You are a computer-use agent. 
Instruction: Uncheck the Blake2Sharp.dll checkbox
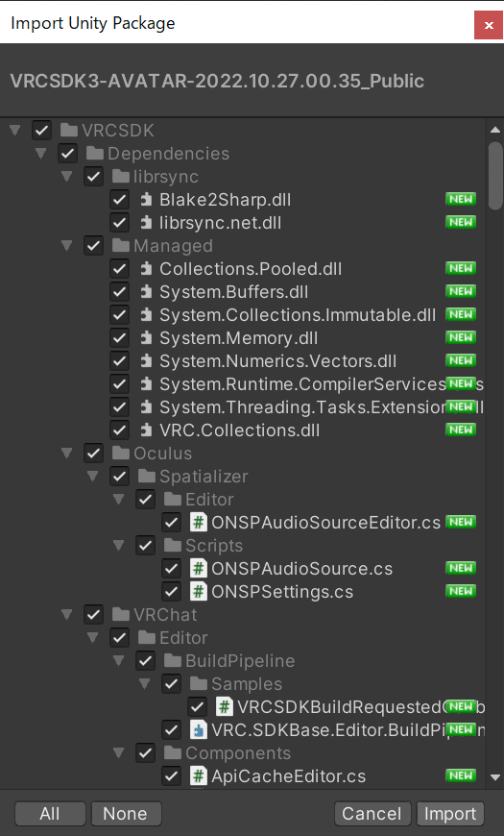[x=119, y=200]
